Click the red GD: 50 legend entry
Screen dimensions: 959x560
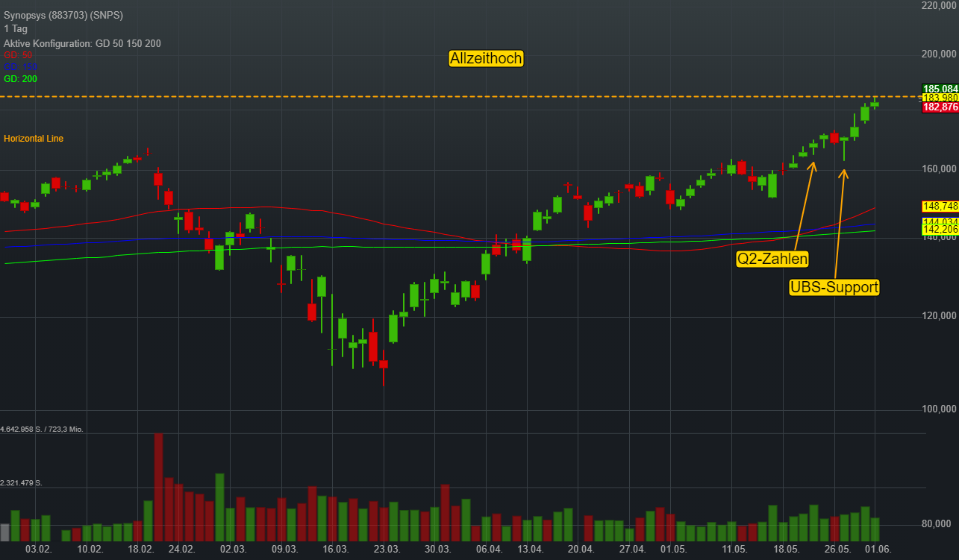click(18, 55)
